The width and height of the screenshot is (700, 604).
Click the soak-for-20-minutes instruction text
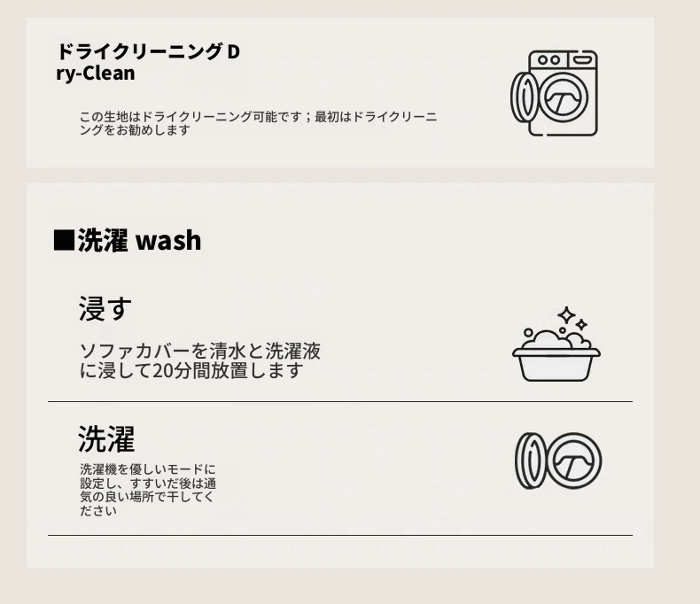tap(200, 360)
